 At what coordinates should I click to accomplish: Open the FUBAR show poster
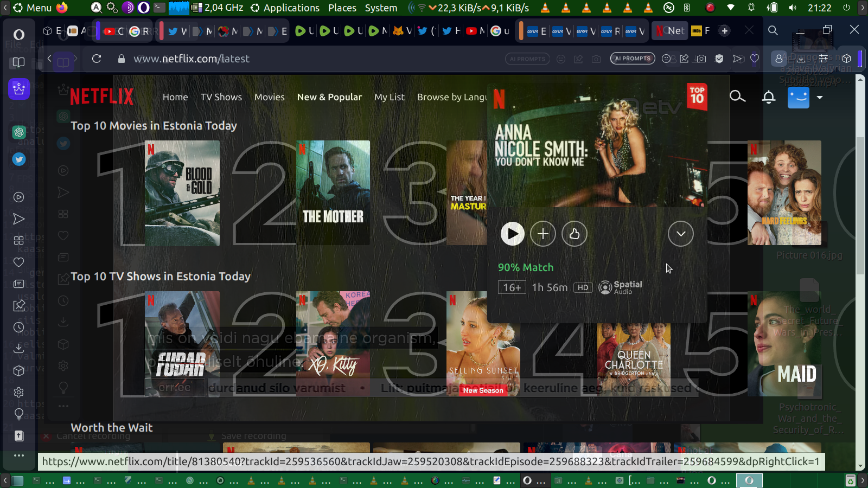click(x=182, y=344)
